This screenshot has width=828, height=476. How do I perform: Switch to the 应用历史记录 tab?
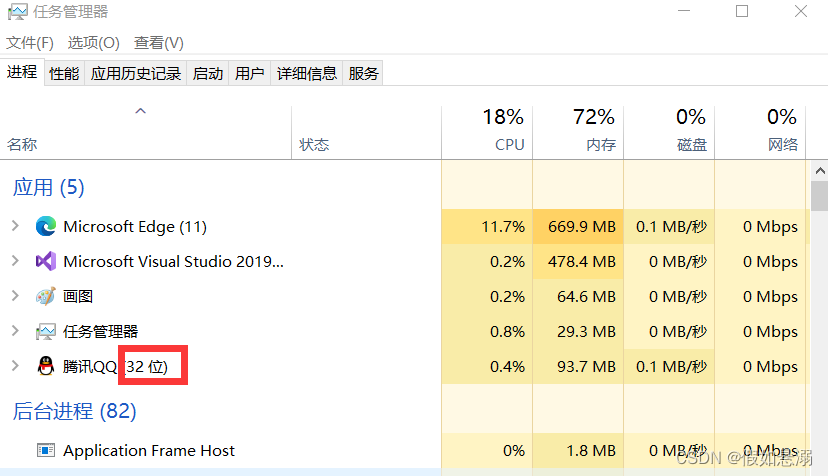(x=136, y=73)
